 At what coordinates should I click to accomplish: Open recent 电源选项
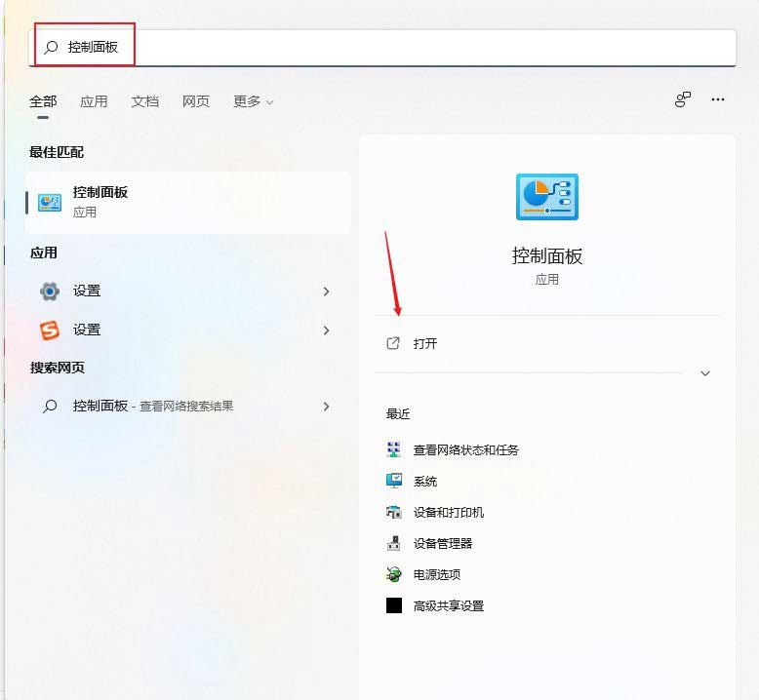(x=437, y=574)
